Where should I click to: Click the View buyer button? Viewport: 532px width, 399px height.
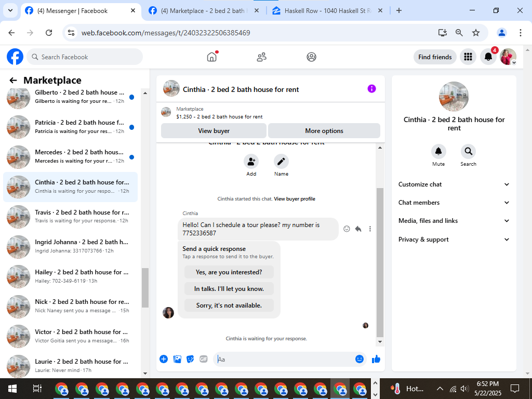[214, 131]
